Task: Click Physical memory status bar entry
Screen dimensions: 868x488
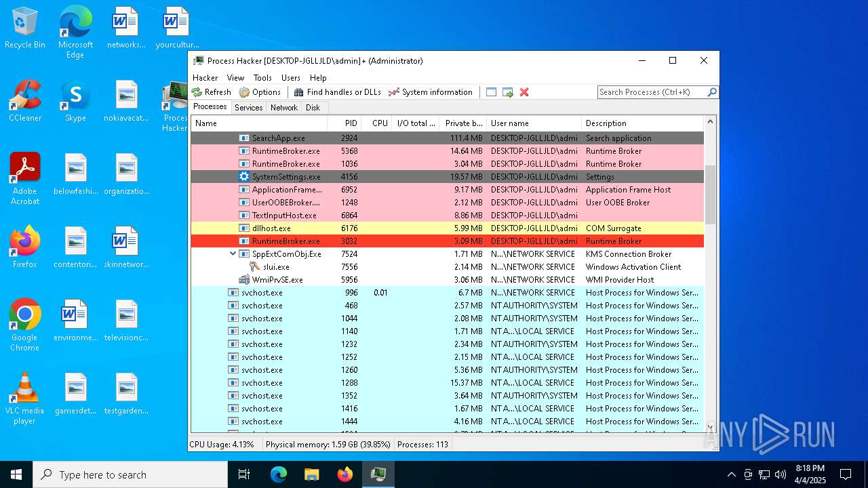Action: (328, 445)
